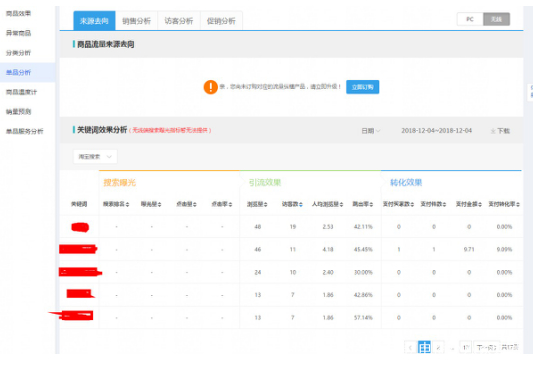Click the date range 2018-12-04~2018-12-04
533x366 pixels.
[x=436, y=131]
